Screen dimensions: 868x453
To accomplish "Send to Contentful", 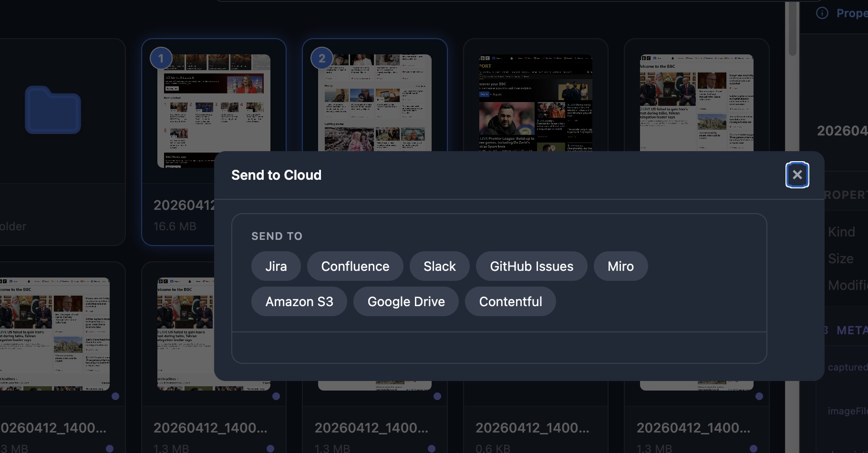I will [x=510, y=301].
